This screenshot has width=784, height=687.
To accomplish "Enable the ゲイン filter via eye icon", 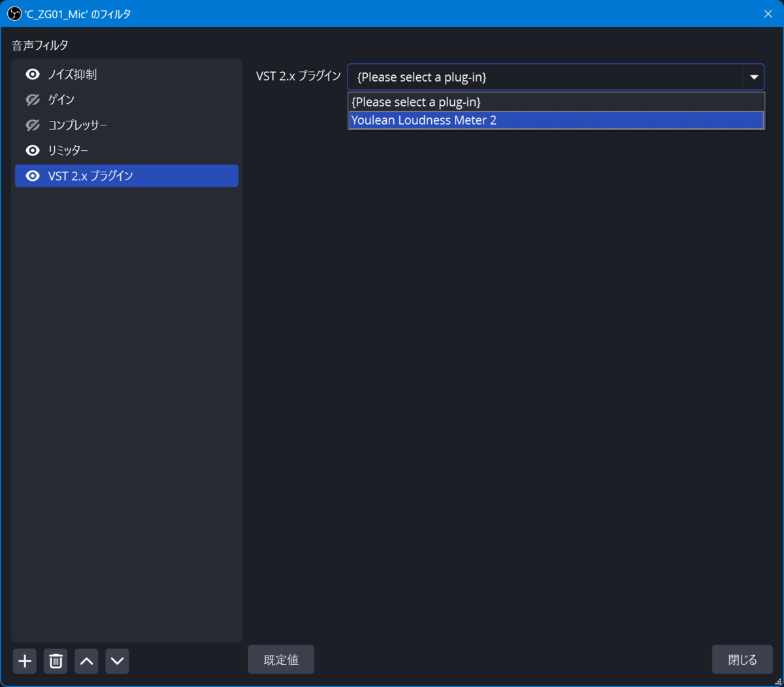I will coord(33,100).
